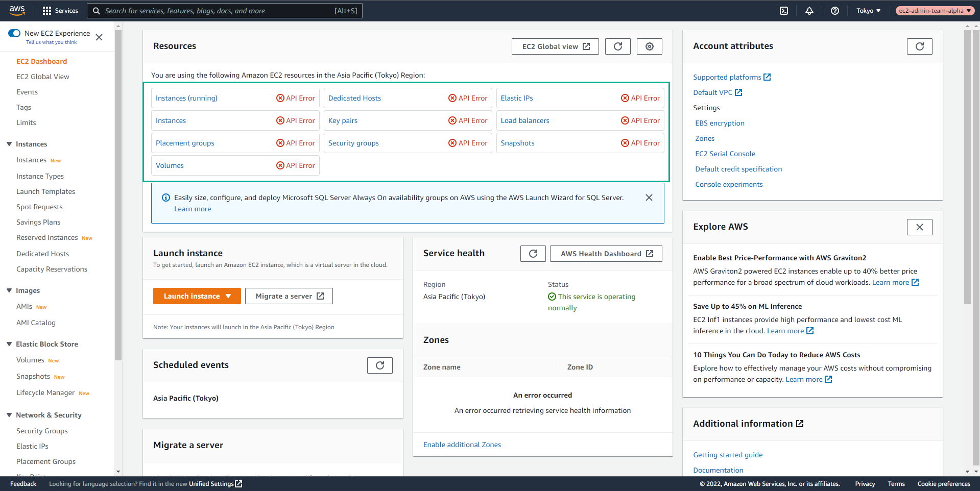Open Placement groups resource link
This screenshot has height=491, width=980.
tap(185, 143)
